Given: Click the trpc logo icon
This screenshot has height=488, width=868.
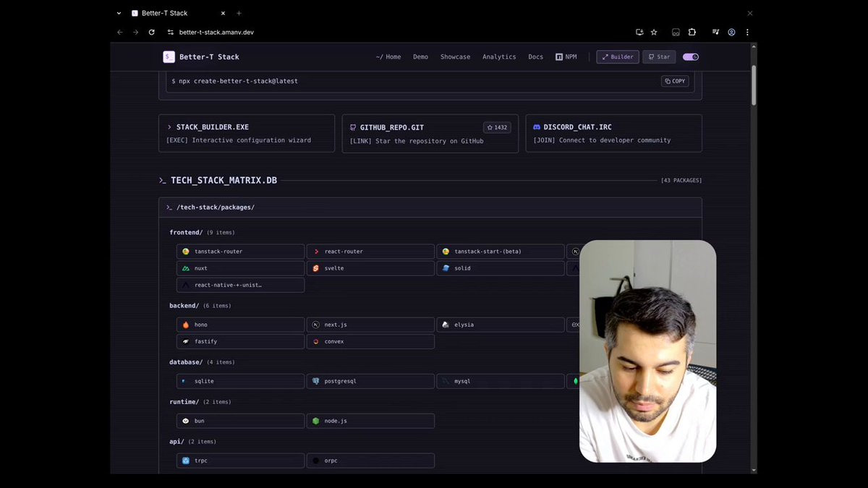Looking at the screenshot, I should pos(186,461).
